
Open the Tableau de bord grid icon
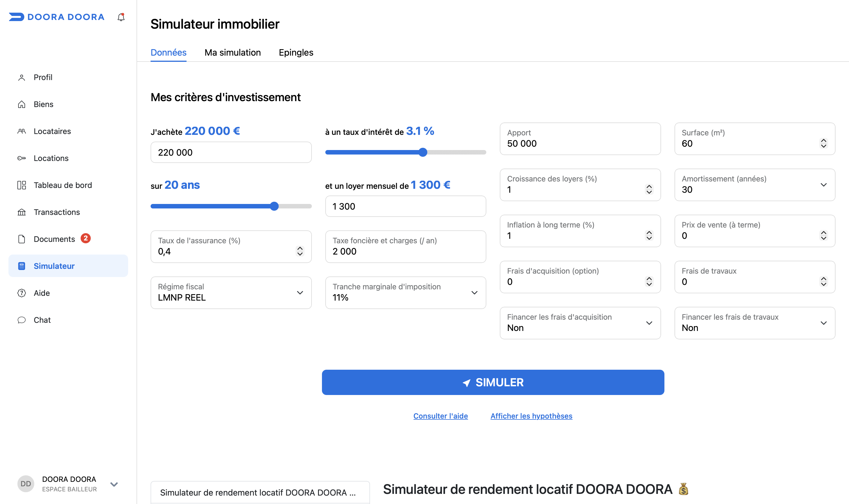click(21, 185)
